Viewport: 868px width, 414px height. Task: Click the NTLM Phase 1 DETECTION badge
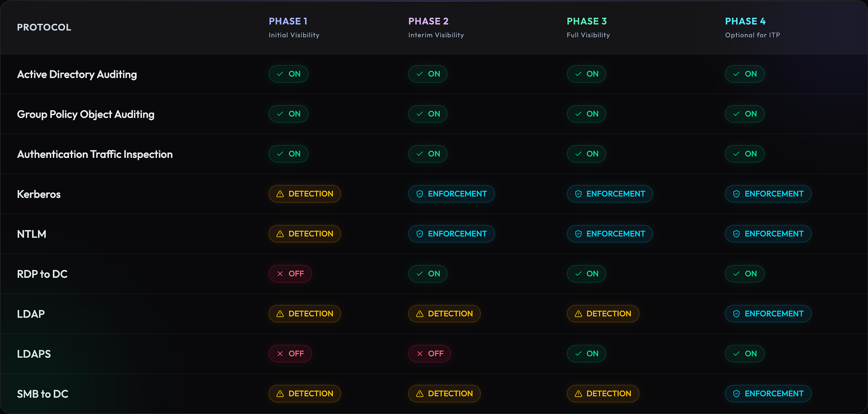(x=305, y=234)
